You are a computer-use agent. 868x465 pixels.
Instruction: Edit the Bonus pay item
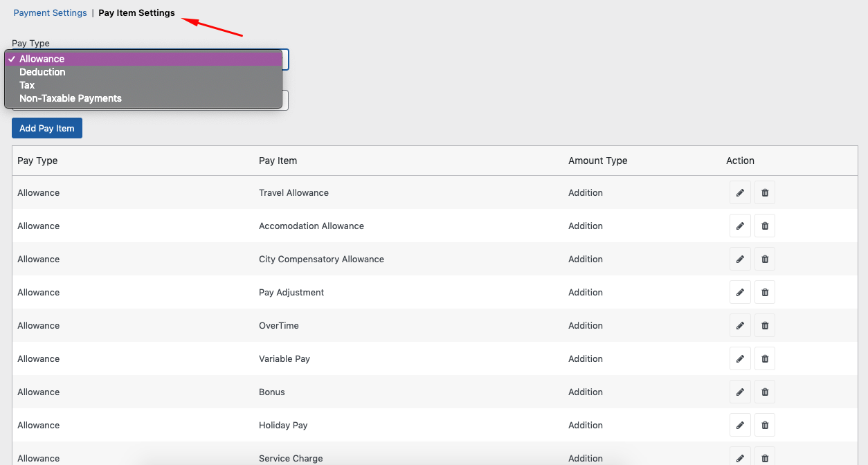740,392
